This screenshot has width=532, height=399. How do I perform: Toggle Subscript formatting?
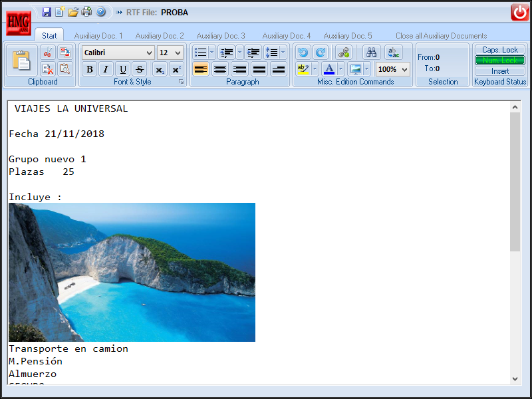[x=160, y=69]
